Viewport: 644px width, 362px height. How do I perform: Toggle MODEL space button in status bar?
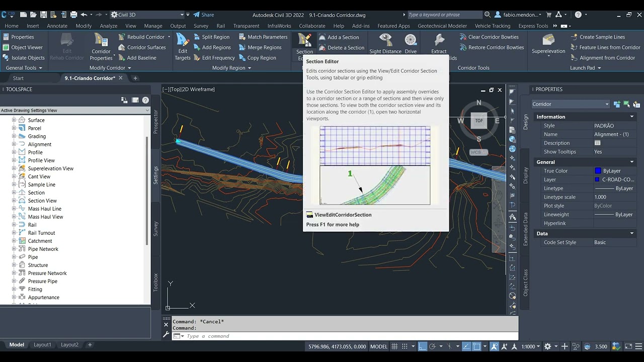point(379,346)
